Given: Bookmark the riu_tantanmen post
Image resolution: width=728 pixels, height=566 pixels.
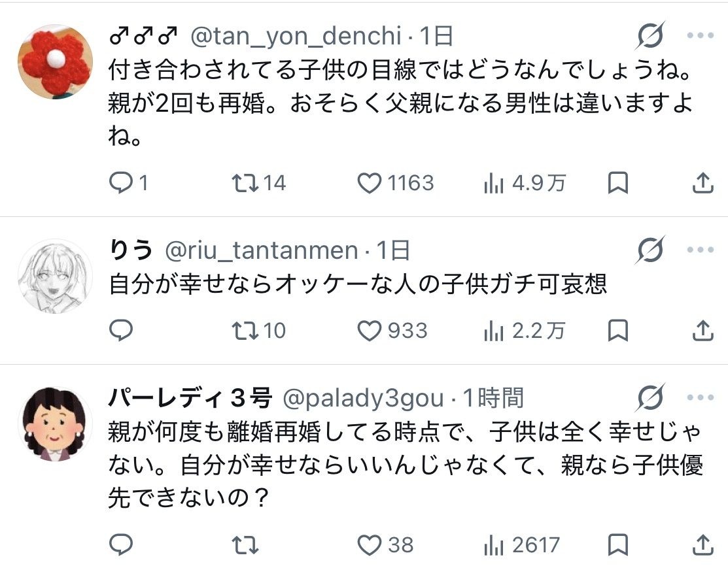Looking at the screenshot, I should pyautogui.click(x=617, y=331).
